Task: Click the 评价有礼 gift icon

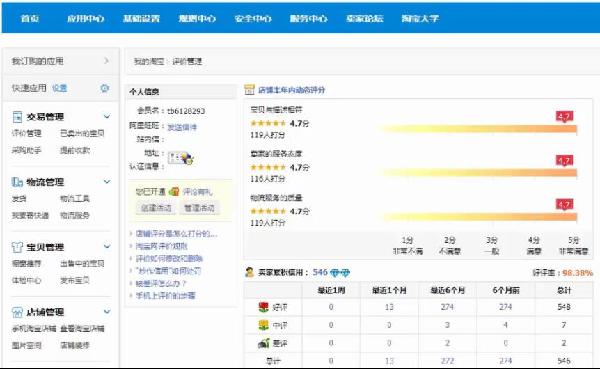Action: pyautogui.click(x=174, y=191)
